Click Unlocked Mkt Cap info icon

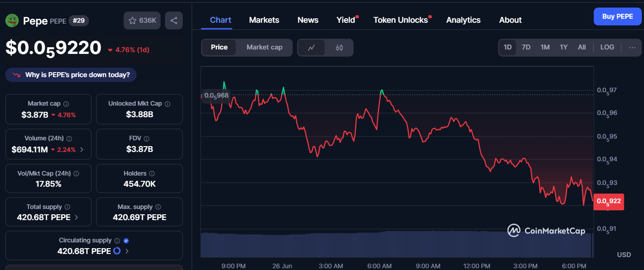pos(168,104)
